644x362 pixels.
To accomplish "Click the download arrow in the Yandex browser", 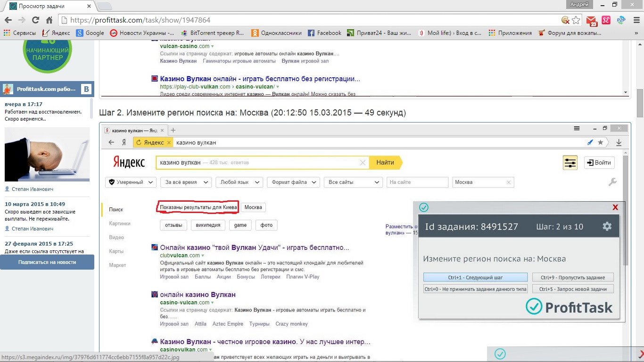I will (x=619, y=142).
